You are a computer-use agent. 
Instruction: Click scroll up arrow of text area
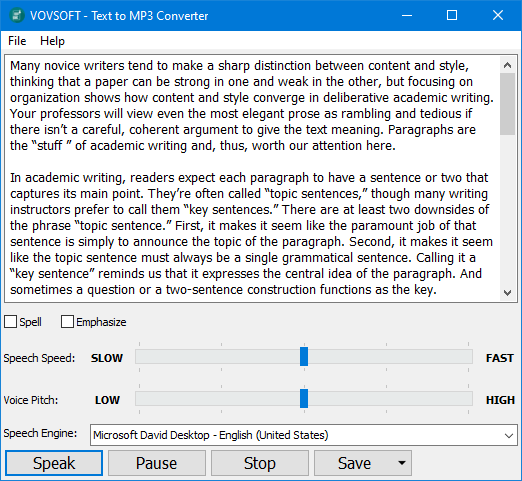[507, 65]
